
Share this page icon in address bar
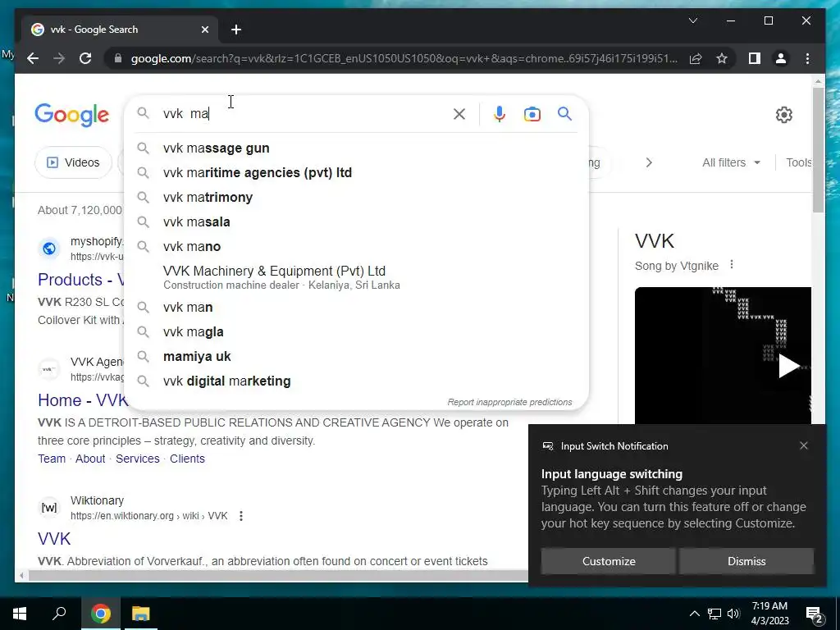click(x=696, y=58)
